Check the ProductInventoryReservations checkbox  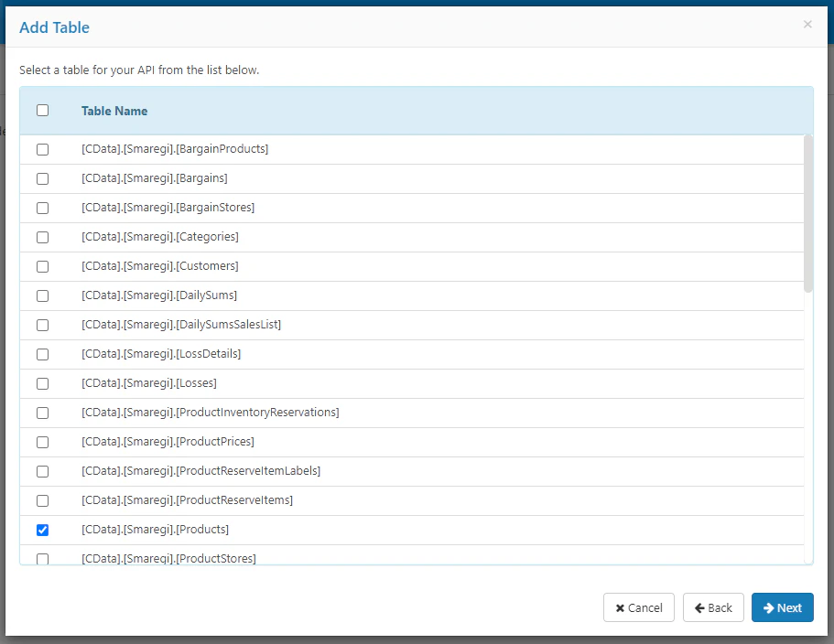pos(42,413)
